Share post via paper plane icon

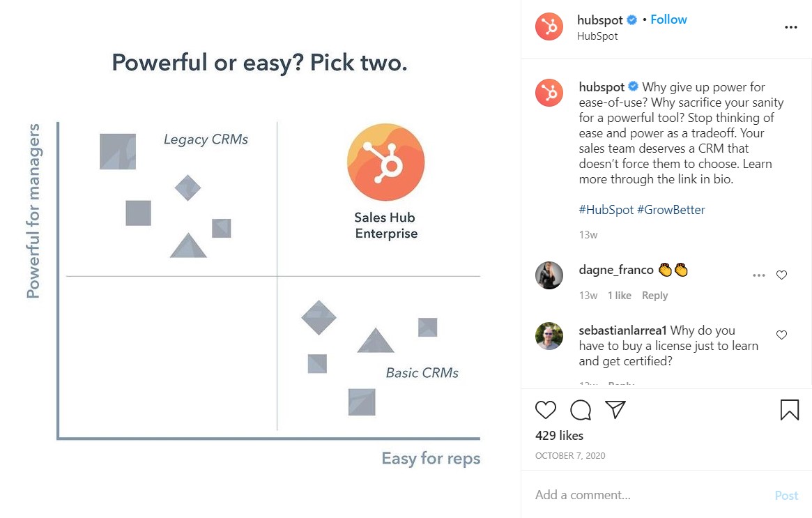click(x=615, y=409)
